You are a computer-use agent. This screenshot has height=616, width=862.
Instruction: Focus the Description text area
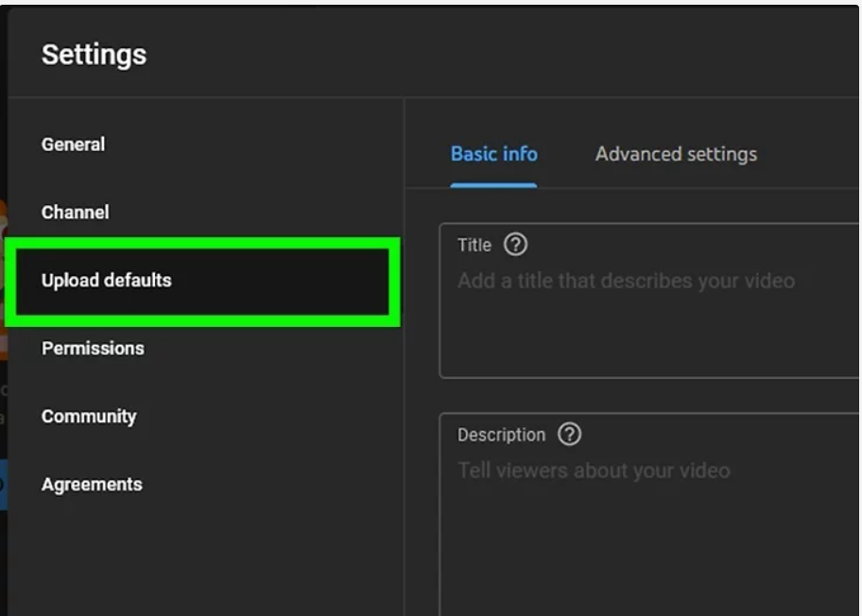(x=649, y=514)
